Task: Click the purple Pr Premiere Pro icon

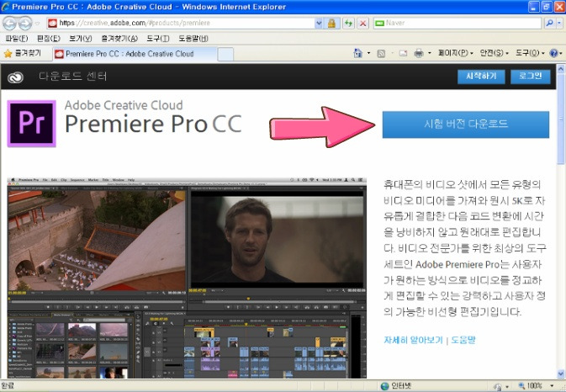Action: (x=32, y=124)
